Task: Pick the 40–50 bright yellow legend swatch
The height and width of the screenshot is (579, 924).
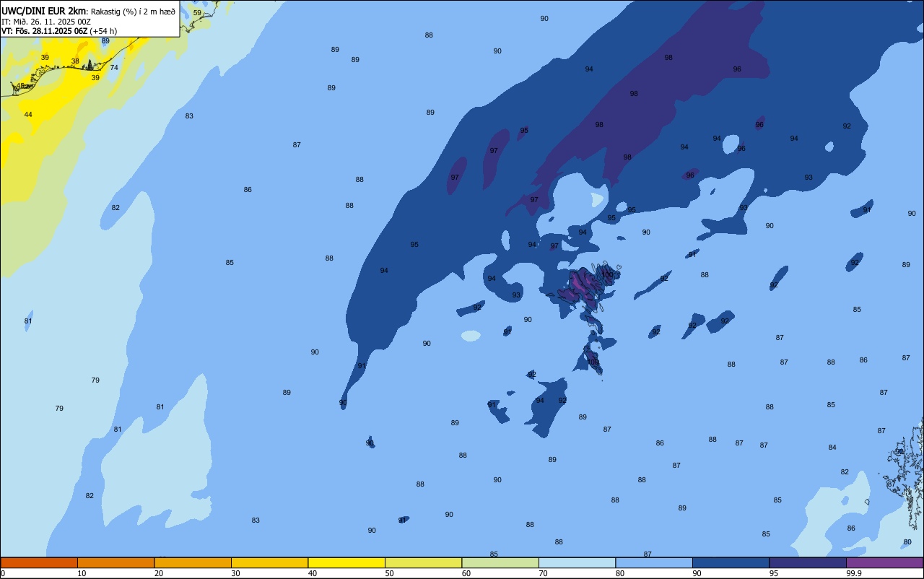Action: click(346, 562)
